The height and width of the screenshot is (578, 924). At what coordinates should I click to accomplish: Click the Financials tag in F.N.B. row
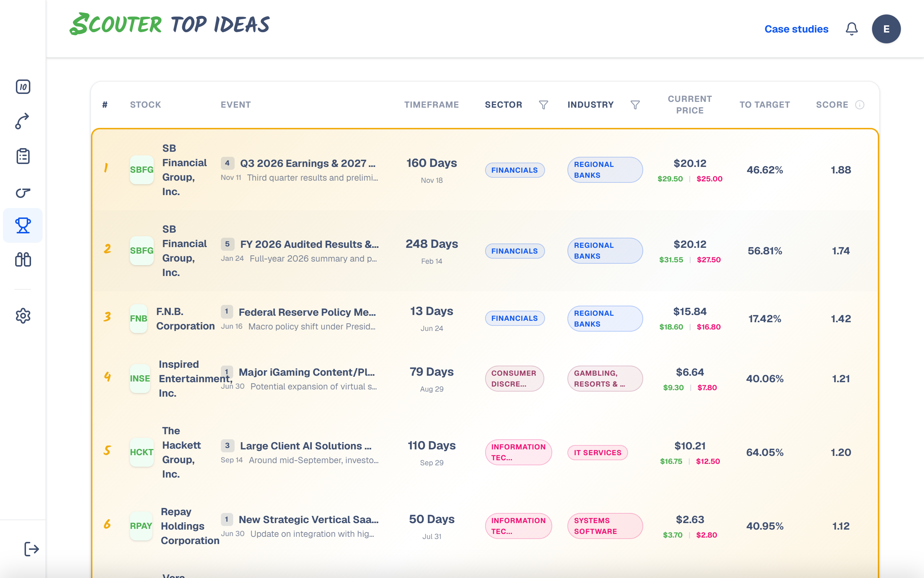[514, 318]
